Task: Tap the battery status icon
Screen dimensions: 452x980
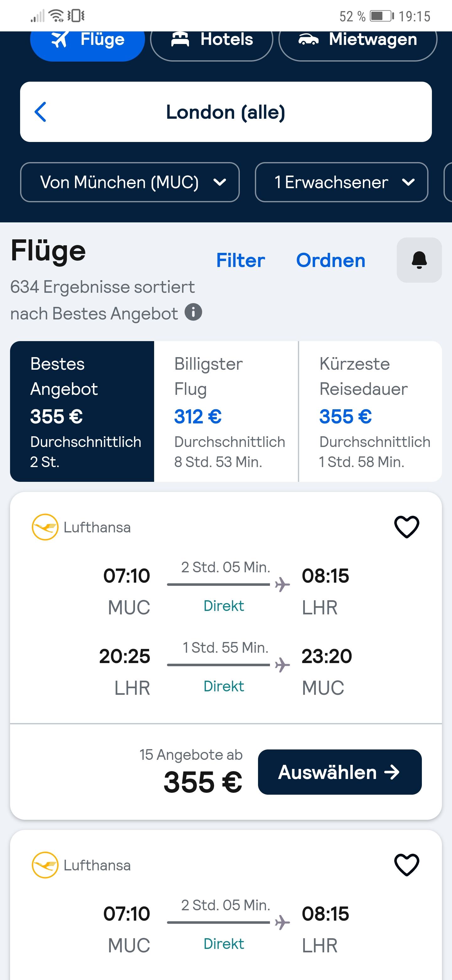Action: (x=382, y=16)
